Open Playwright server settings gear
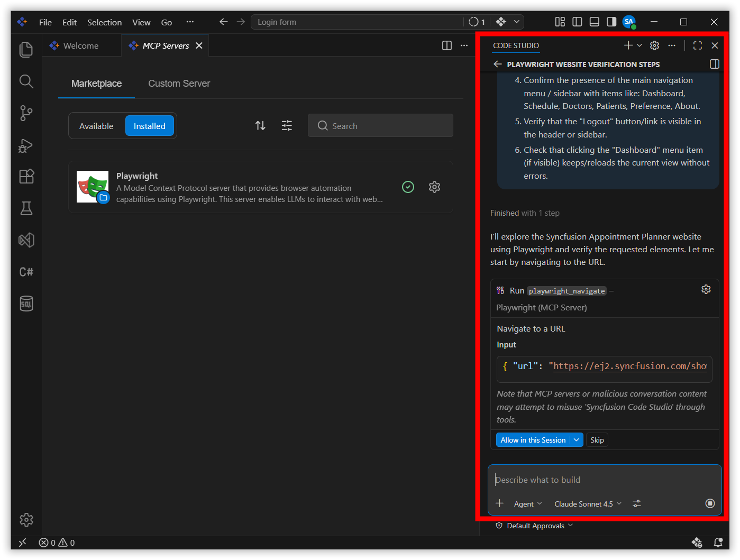Viewport: 740px width, 560px height. tap(434, 187)
